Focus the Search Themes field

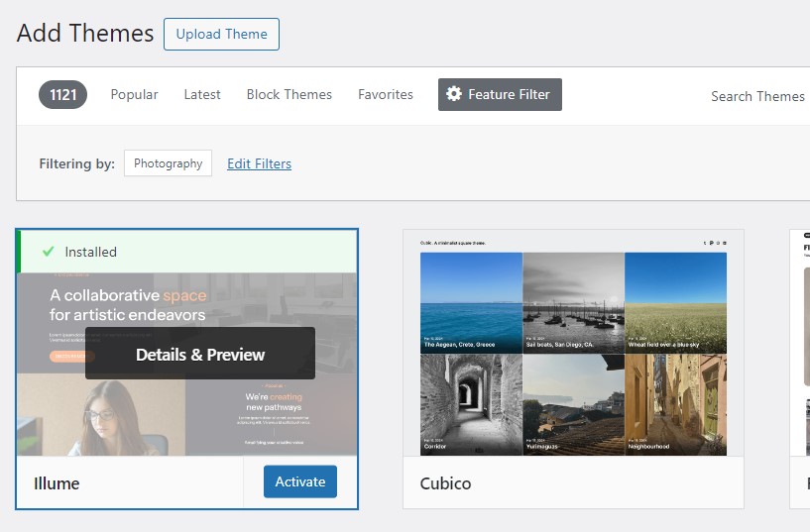click(757, 96)
